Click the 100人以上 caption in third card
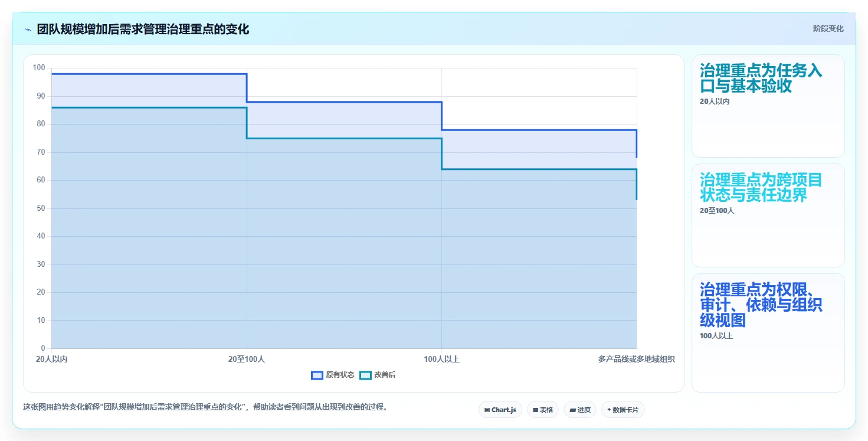This screenshot has width=868, height=441. point(716,336)
